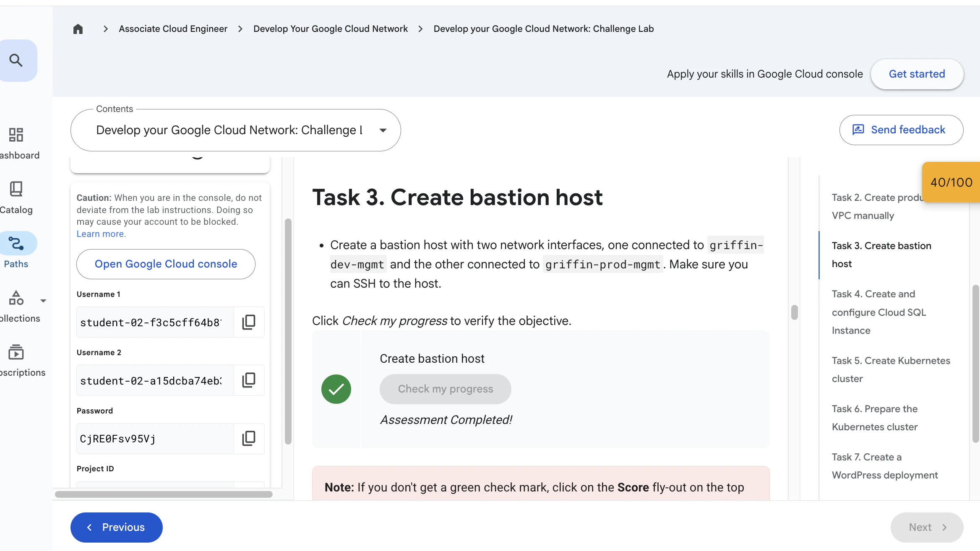980x551 pixels.
Task: Go to Task 7 WordPress deployment
Action: tap(885, 466)
